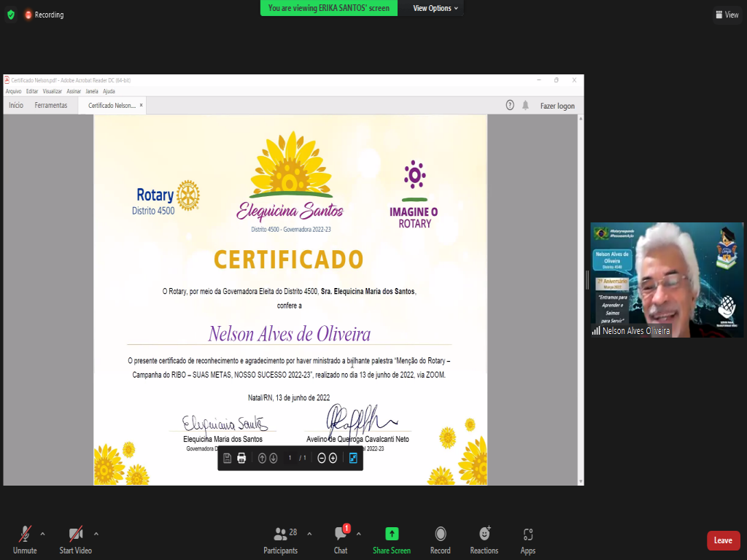This screenshot has width=747, height=560.
Task: Start Video to turn on camera
Action: point(75,540)
